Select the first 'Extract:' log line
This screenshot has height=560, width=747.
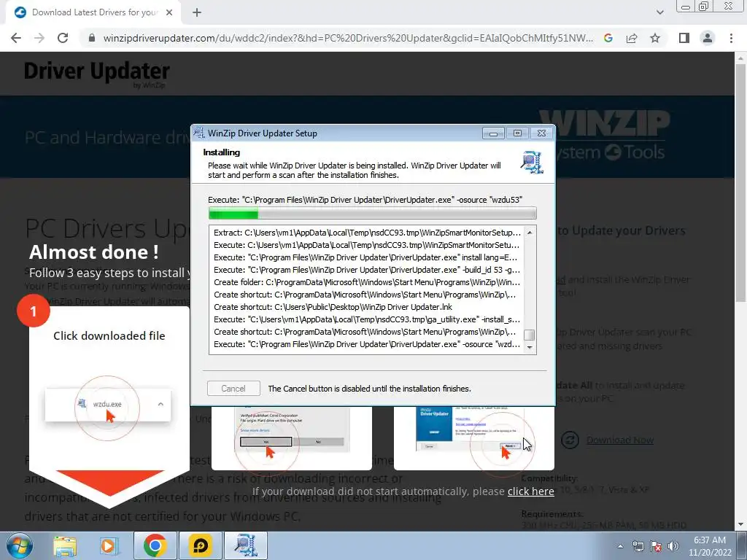367,233
